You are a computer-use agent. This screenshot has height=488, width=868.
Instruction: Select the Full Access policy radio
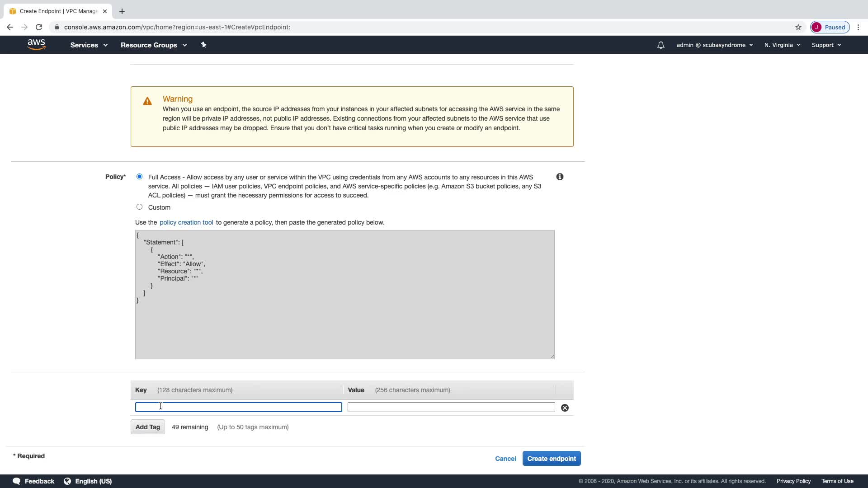coord(139,177)
